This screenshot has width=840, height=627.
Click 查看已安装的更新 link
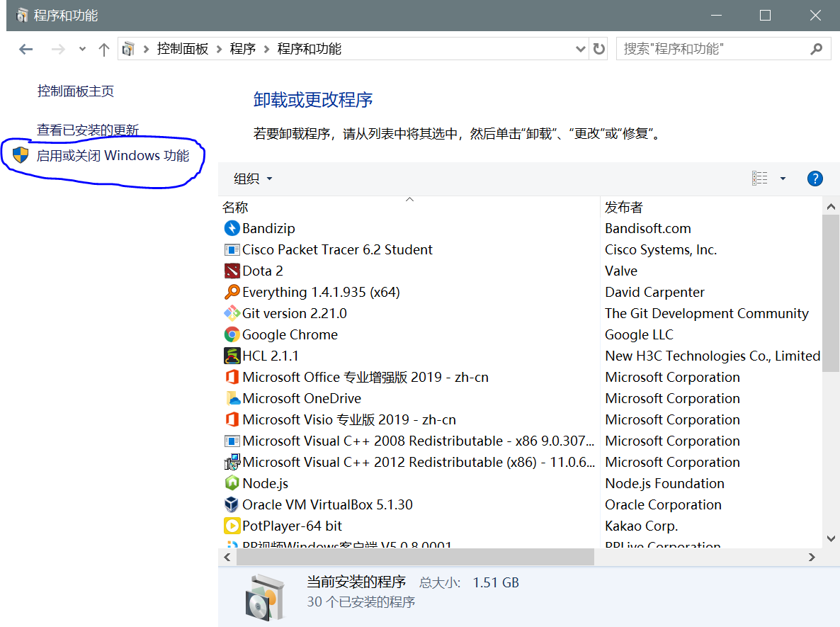coord(88,130)
